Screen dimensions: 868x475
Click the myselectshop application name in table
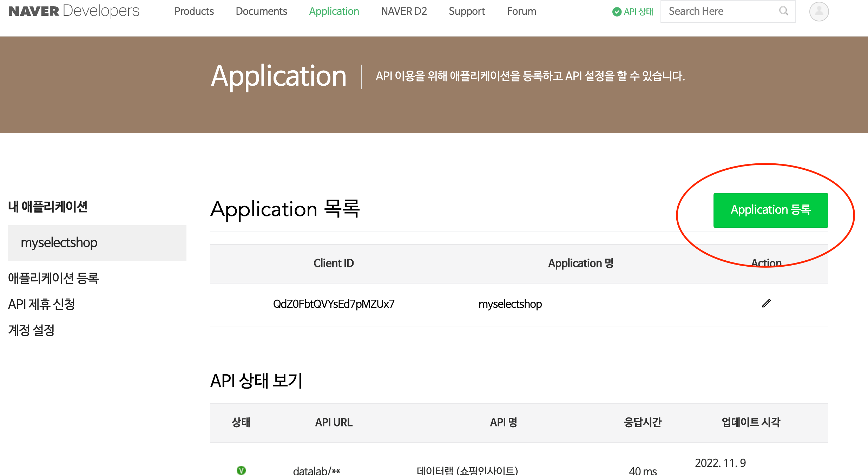pyautogui.click(x=510, y=304)
